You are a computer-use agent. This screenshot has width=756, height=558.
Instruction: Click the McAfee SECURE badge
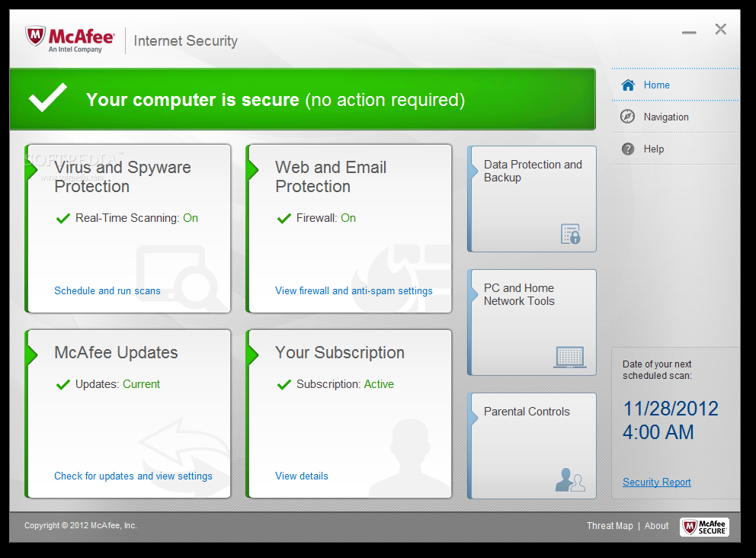[x=703, y=526]
